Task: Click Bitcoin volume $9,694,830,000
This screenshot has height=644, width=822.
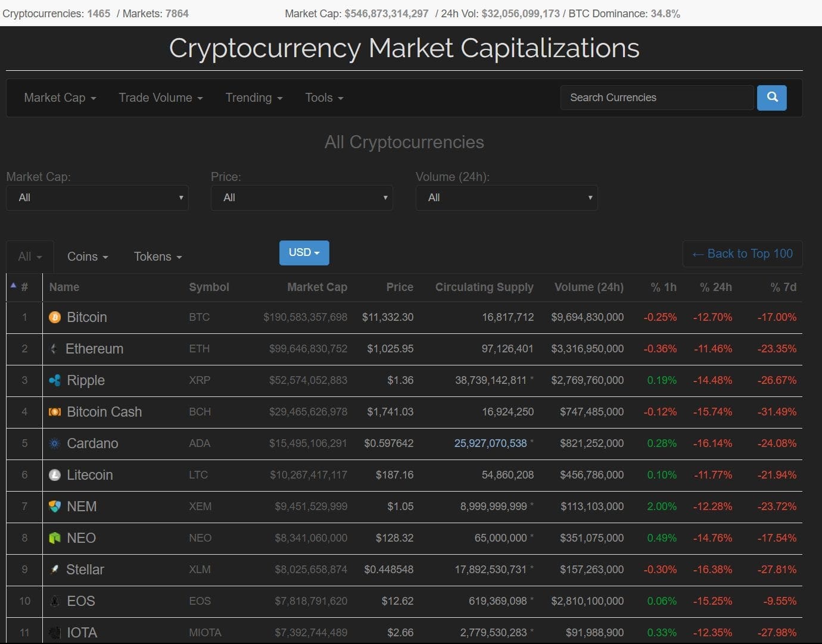Action: (x=587, y=317)
